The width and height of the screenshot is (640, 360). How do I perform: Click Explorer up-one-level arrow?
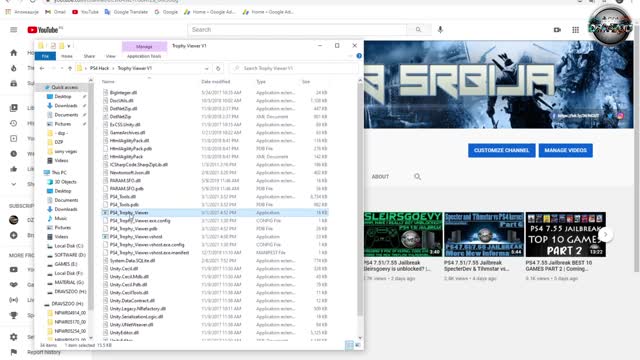[70, 68]
